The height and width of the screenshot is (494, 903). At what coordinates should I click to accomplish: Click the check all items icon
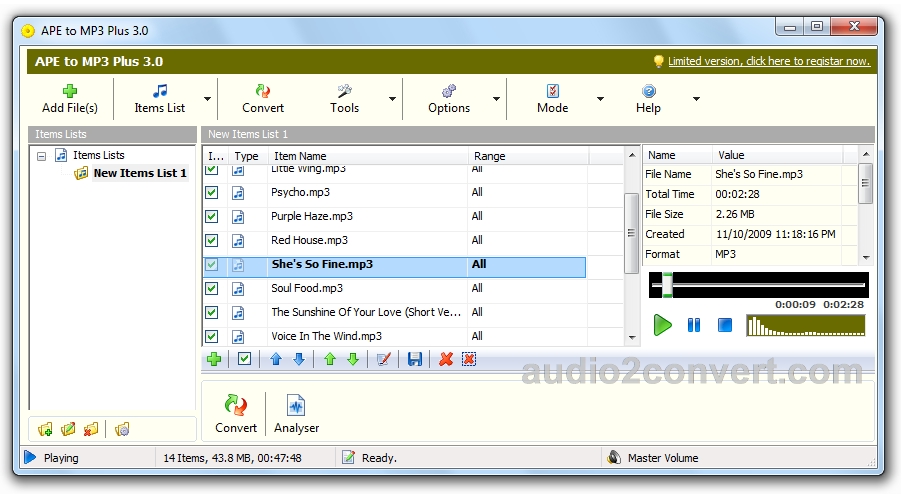(x=244, y=359)
